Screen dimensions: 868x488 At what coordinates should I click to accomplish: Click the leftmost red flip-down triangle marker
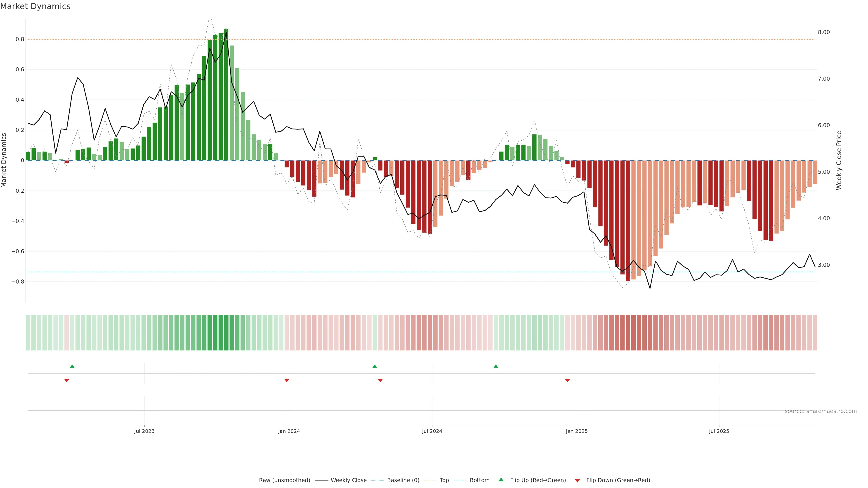coord(67,380)
